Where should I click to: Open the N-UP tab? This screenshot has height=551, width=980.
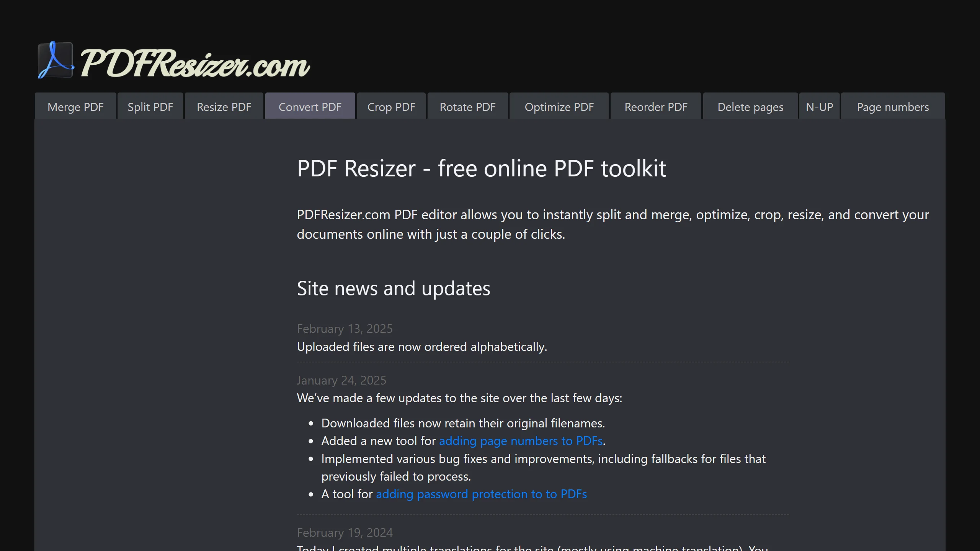(x=819, y=107)
